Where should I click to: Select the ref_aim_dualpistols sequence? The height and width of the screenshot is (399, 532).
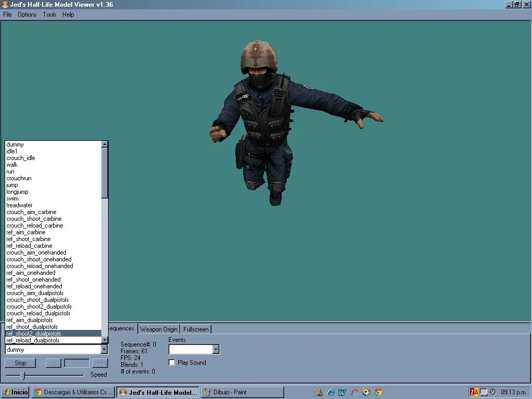click(54, 320)
